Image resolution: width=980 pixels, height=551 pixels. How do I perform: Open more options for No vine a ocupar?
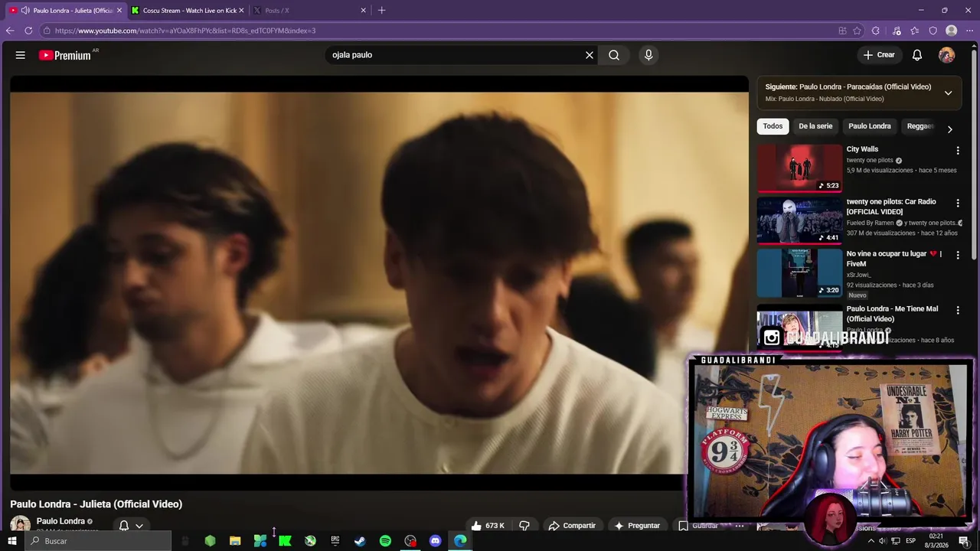(957, 255)
